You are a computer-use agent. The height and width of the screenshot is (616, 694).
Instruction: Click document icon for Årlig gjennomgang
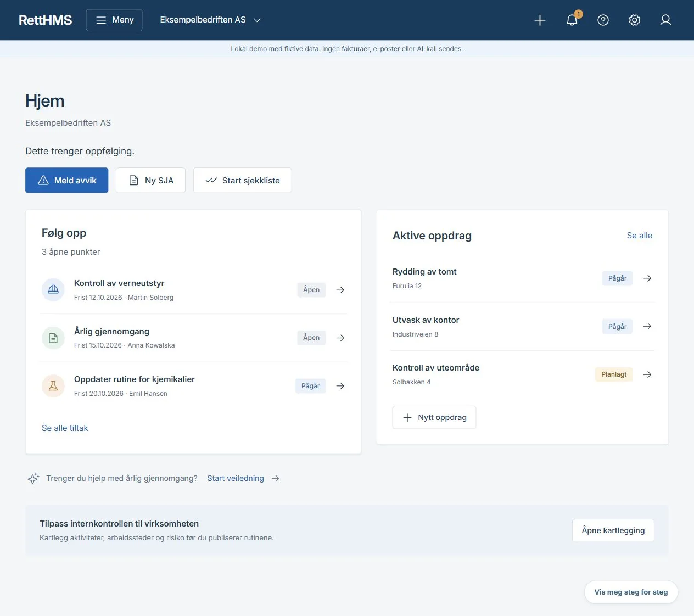click(x=53, y=338)
